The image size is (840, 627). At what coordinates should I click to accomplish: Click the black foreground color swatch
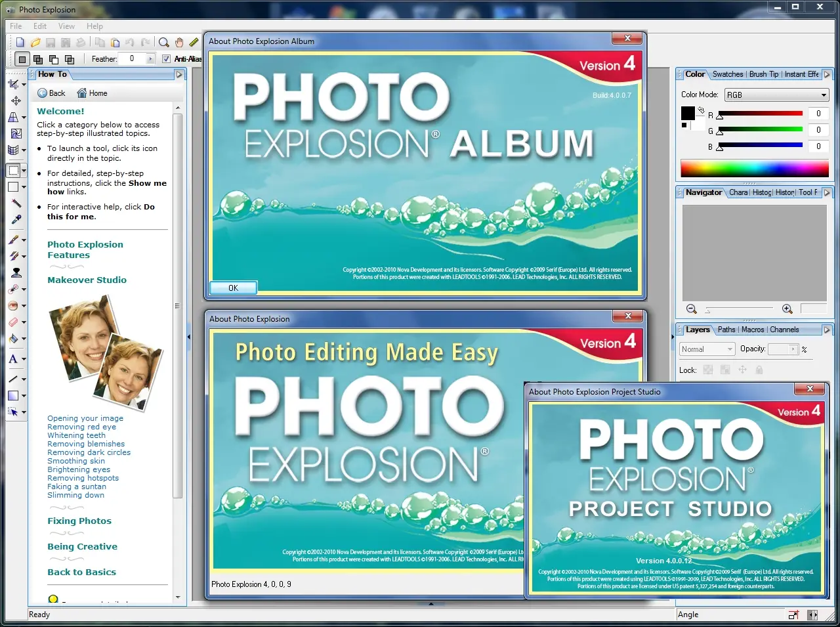(688, 113)
